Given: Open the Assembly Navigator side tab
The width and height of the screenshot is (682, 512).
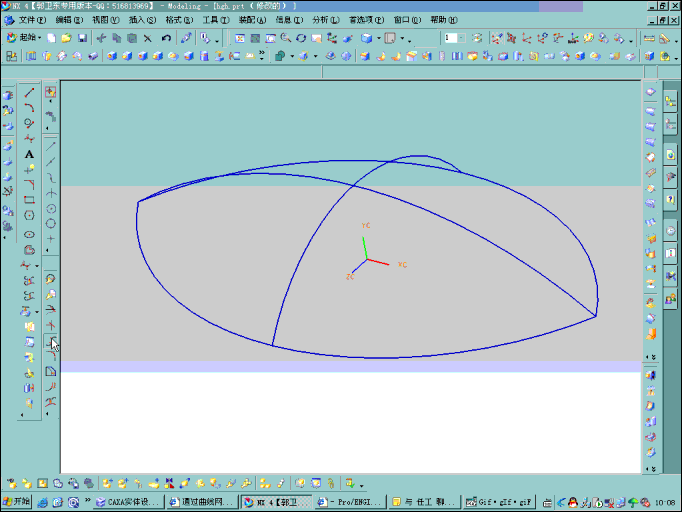Looking at the screenshot, I should [x=670, y=103].
